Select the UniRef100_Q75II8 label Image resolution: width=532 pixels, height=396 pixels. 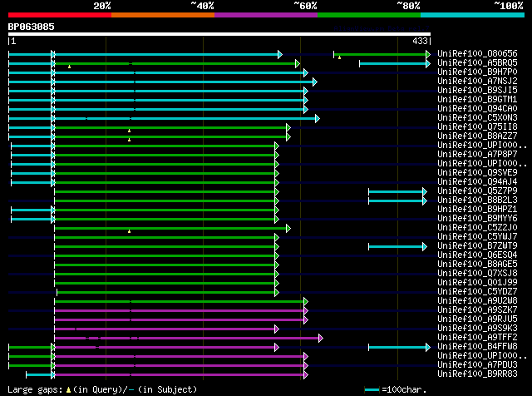click(x=477, y=126)
